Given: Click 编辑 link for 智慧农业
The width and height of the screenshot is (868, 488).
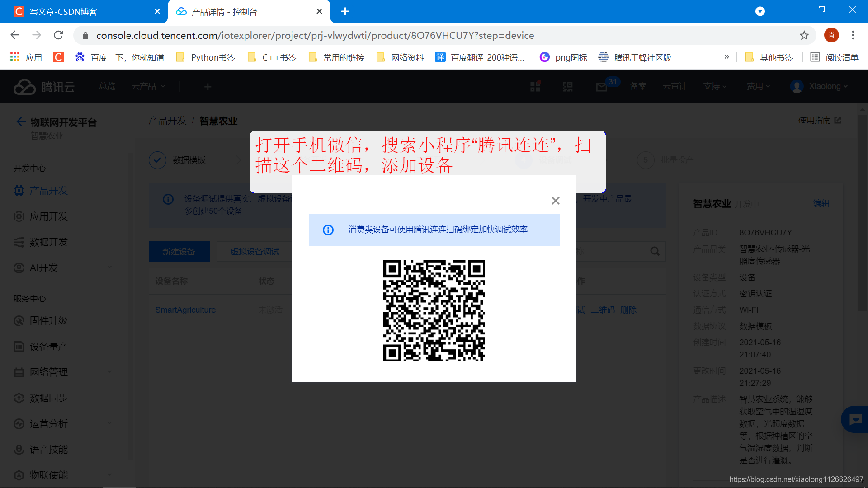Looking at the screenshot, I should (821, 203).
